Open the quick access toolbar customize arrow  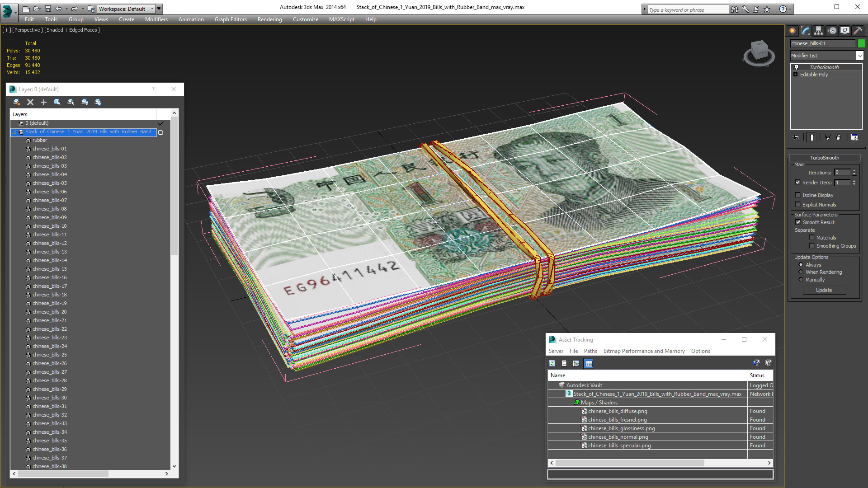pos(159,9)
